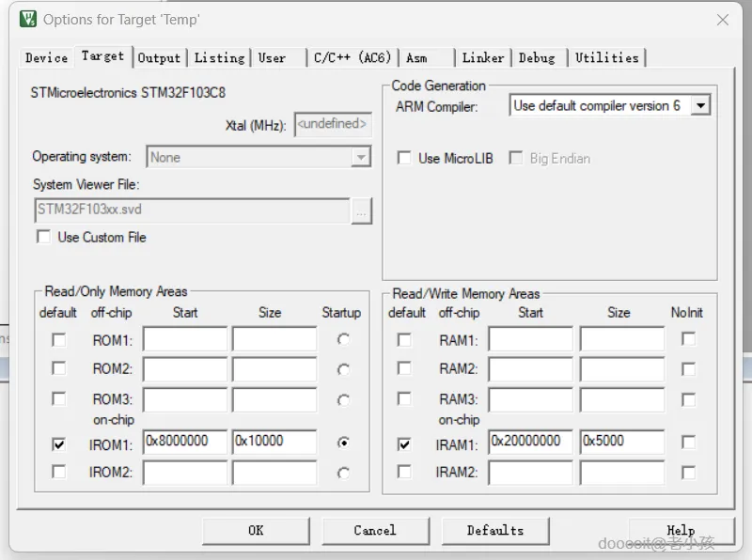Check the default box for RAM3
Viewport: 752px width, 560px height.
click(x=404, y=398)
